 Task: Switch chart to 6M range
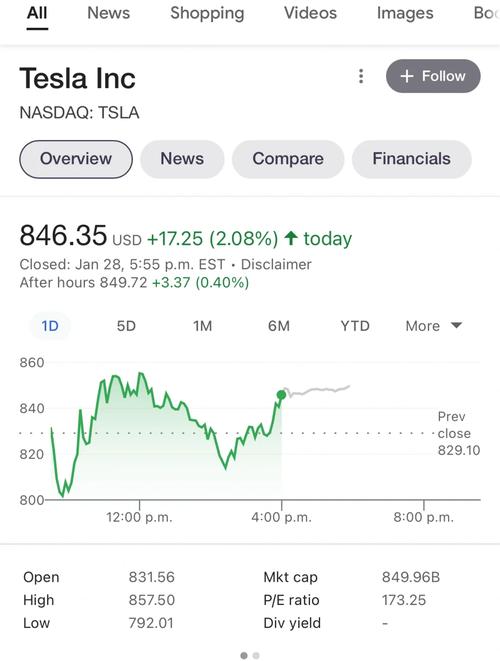click(x=279, y=326)
